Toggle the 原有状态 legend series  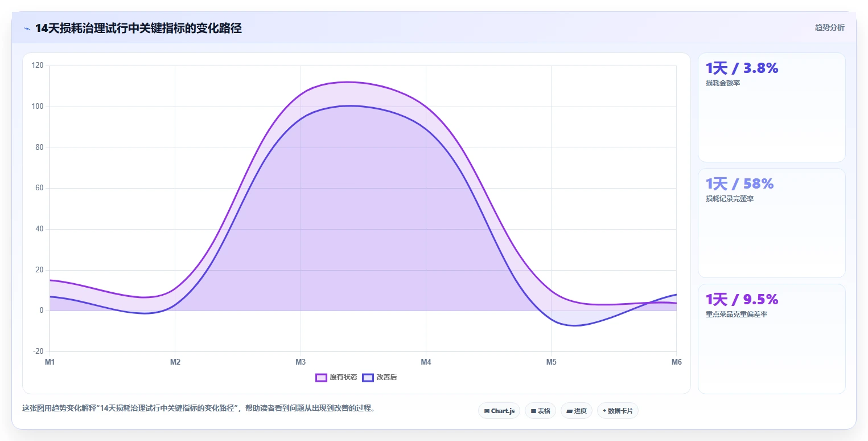pyautogui.click(x=336, y=377)
